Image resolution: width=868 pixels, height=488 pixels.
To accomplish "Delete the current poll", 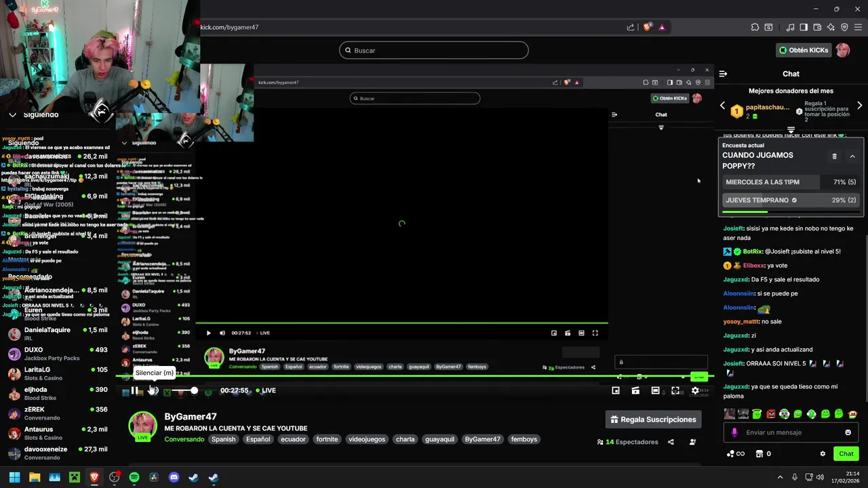I will tap(834, 157).
